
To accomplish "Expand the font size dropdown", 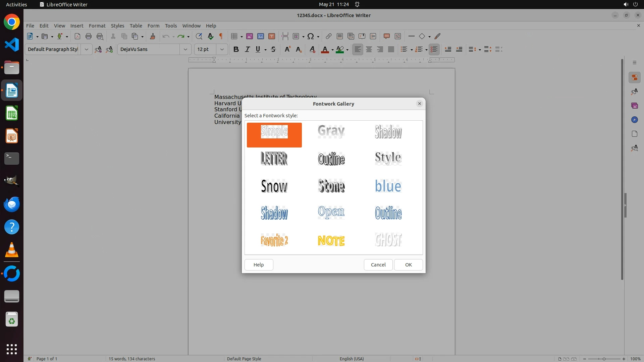I will [x=222, y=49].
